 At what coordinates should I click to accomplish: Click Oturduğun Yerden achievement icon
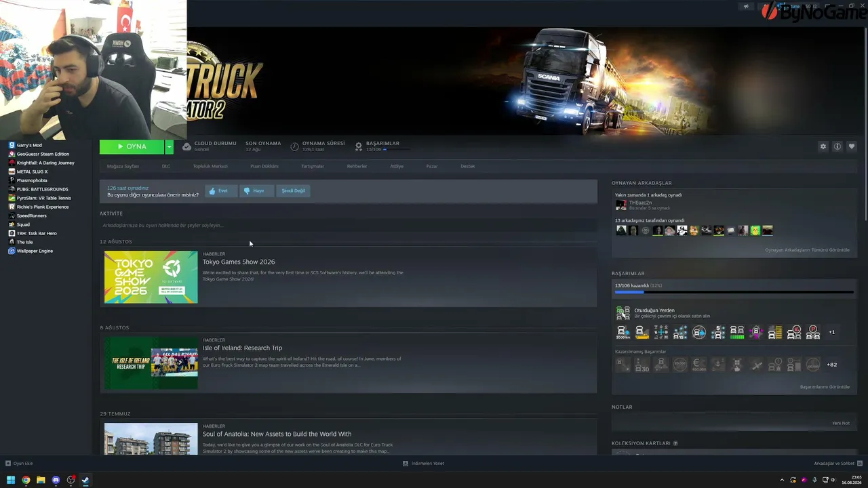623,313
